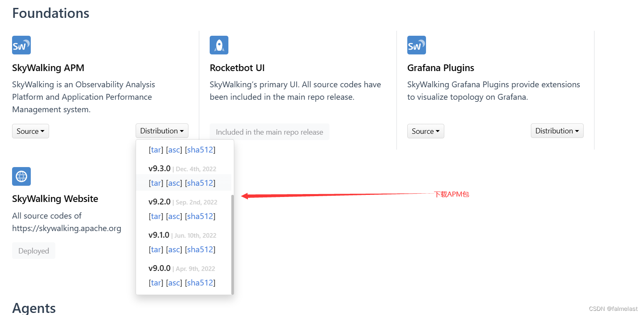644x315 pixels.
Task: Click the SkyWalking APM logo icon
Action: tap(21, 45)
